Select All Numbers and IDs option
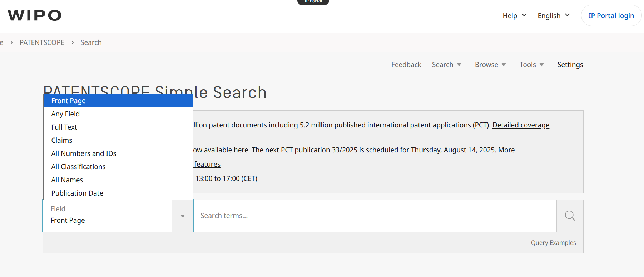The image size is (644, 277). (x=118, y=153)
